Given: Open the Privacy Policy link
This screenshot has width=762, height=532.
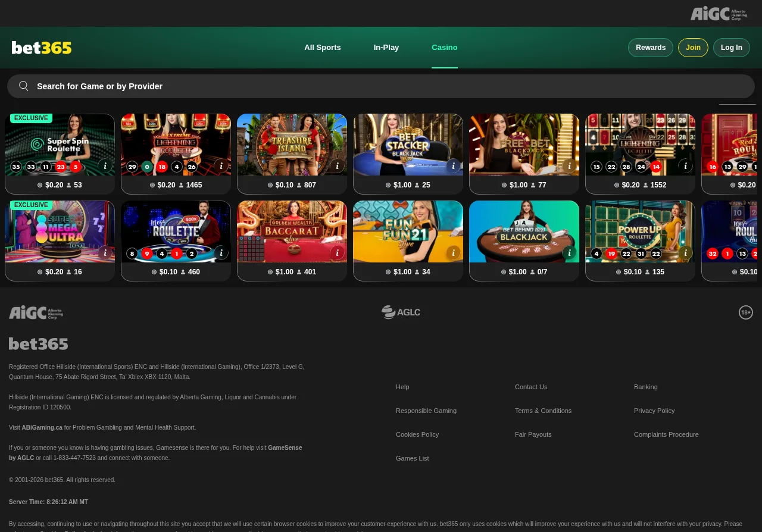Looking at the screenshot, I should (654, 411).
